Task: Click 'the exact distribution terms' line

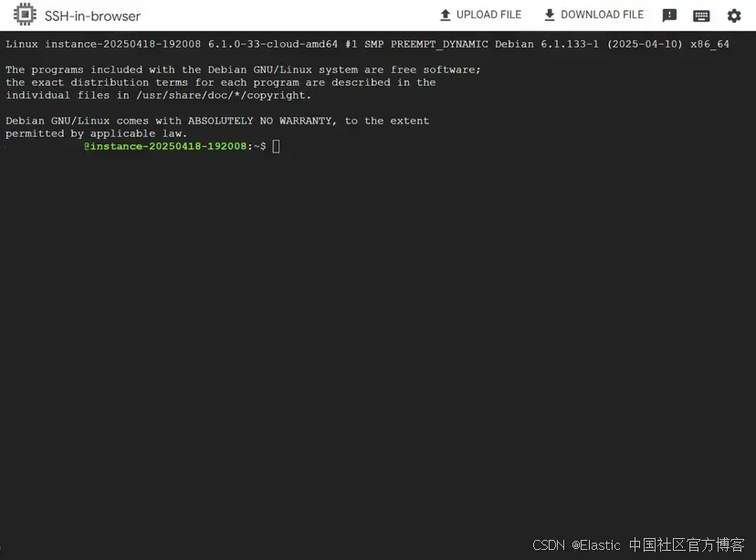Action: coord(221,82)
